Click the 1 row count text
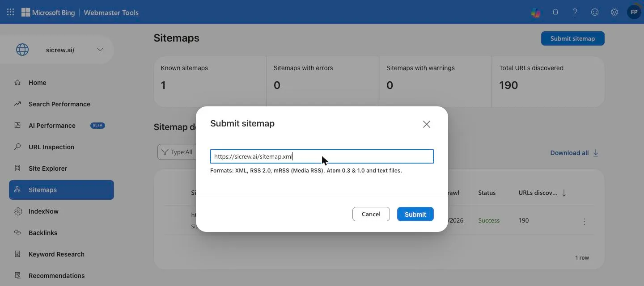Screen dimensions: 644x286 pos(582,258)
